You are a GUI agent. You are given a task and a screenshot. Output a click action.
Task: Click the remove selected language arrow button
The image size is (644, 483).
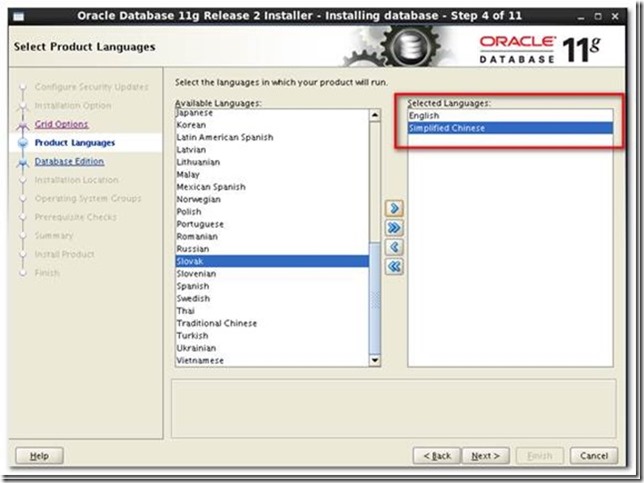pyautogui.click(x=394, y=247)
